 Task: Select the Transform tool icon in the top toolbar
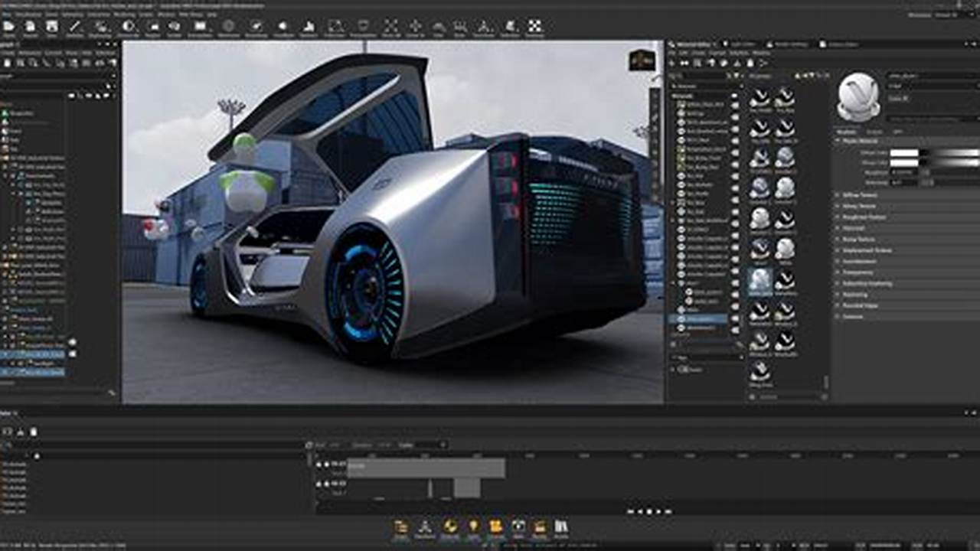click(416, 25)
